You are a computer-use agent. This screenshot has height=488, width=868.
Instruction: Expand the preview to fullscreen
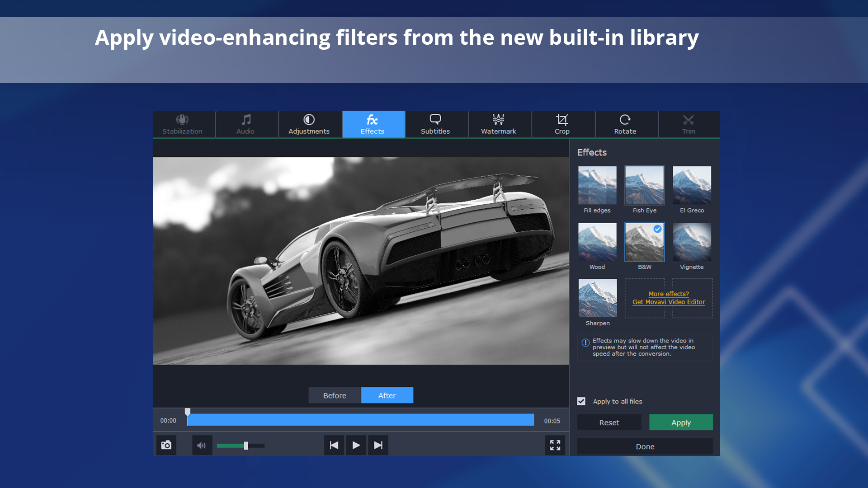tap(555, 445)
